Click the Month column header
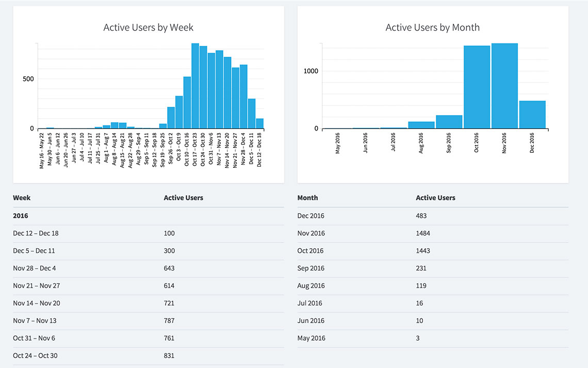Screen dimensions: 588x368 [x=307, y=198]
